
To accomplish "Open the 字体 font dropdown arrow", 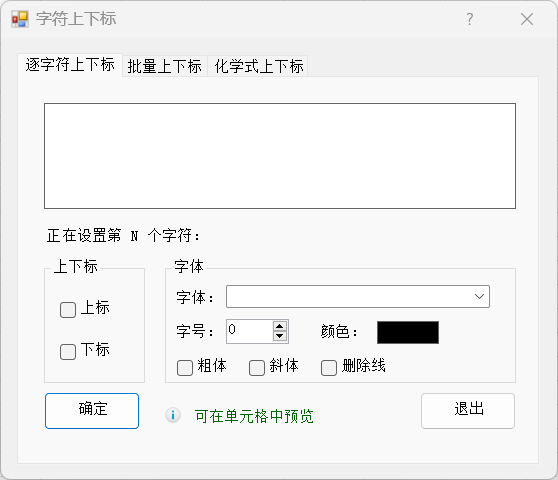I will [479, 296].
